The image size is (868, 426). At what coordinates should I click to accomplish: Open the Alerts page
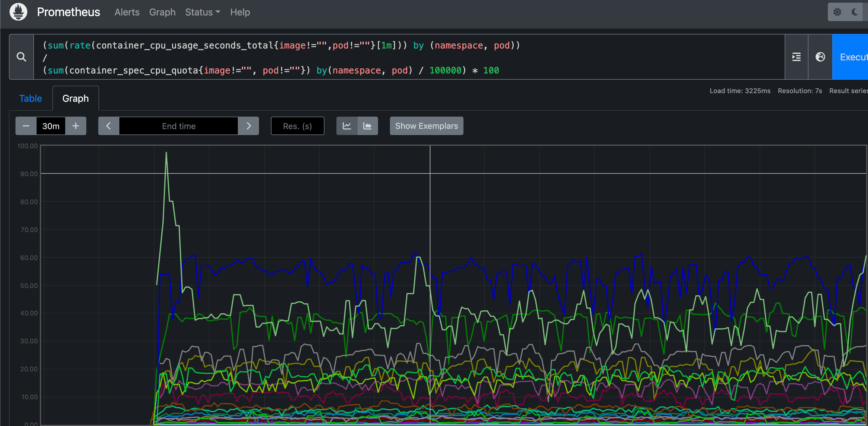click(x=127, y=12)
